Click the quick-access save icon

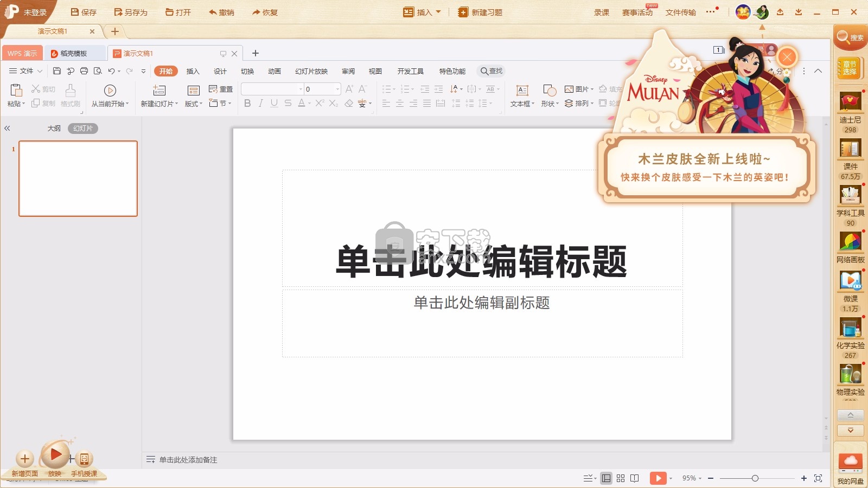pos(56,71)
